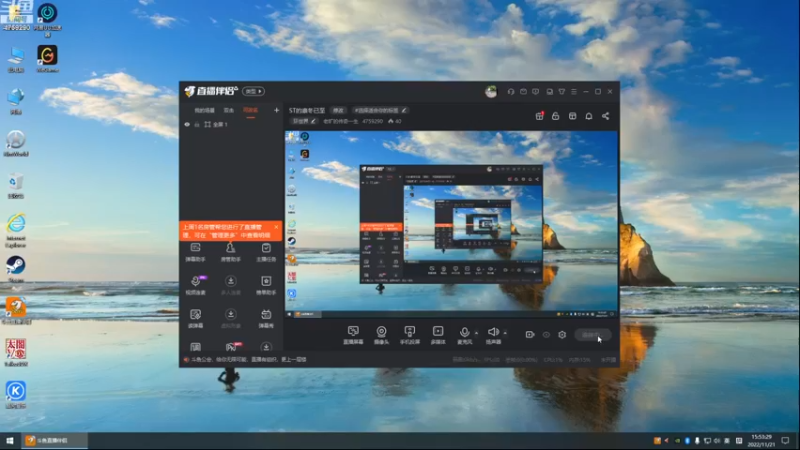Open the PK tool with red badge
Image resolution: width=800 pixels, height=450 pixels.
point(232,347)
